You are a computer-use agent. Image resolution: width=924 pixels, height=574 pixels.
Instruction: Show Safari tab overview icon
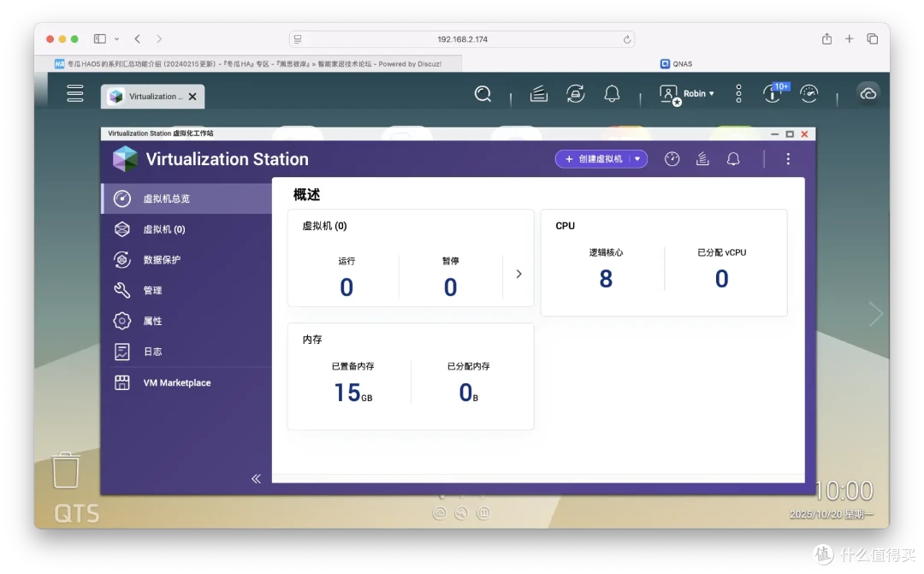tap(872, 38)
